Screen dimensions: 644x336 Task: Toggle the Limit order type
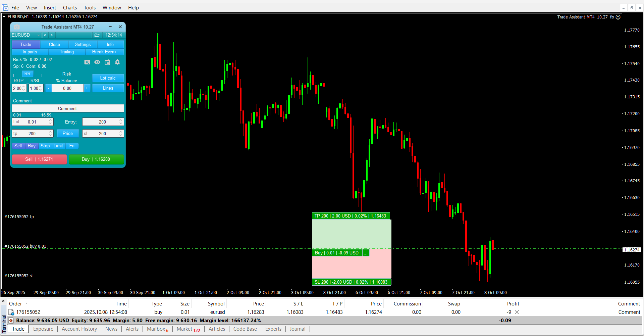click(x=58, y=146)
